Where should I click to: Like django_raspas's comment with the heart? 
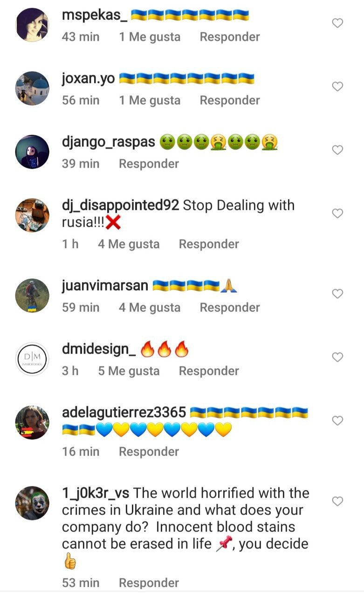337,150
